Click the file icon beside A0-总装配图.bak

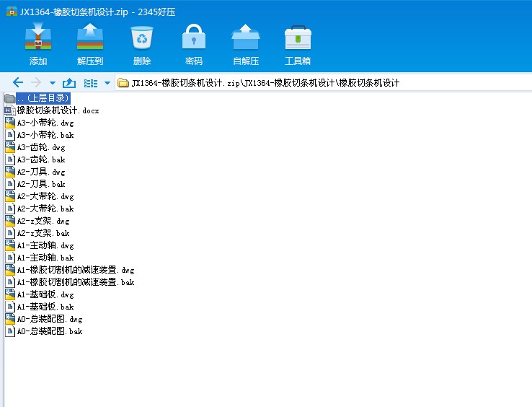(x=10, y=331)
